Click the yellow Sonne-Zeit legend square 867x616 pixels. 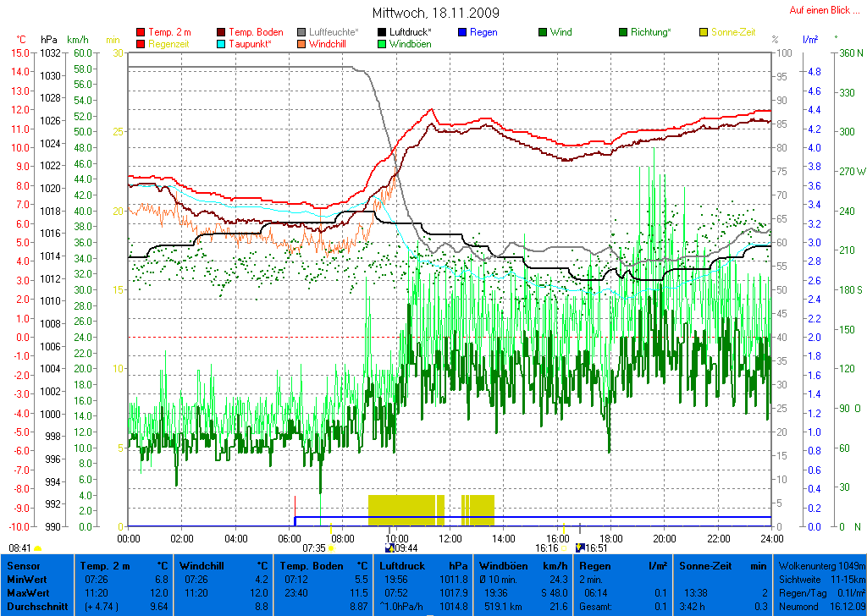(703, 32)
